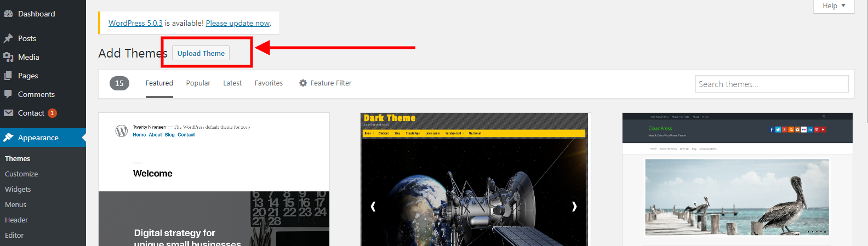Open Widgets under Appearance

18,189
